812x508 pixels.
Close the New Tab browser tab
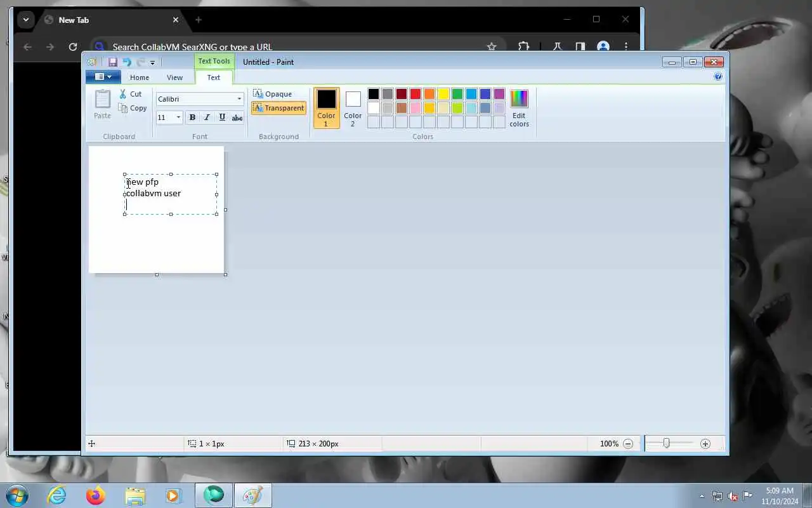176,20
